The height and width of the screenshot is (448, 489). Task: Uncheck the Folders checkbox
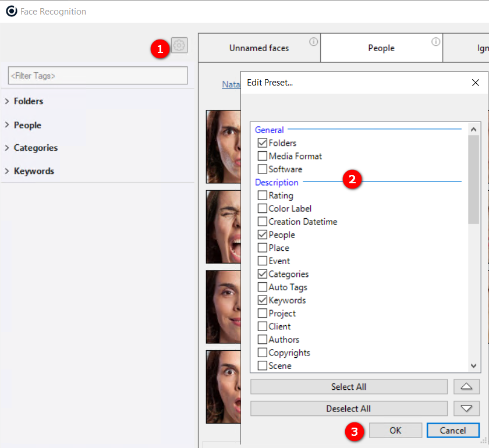point(263,143)
